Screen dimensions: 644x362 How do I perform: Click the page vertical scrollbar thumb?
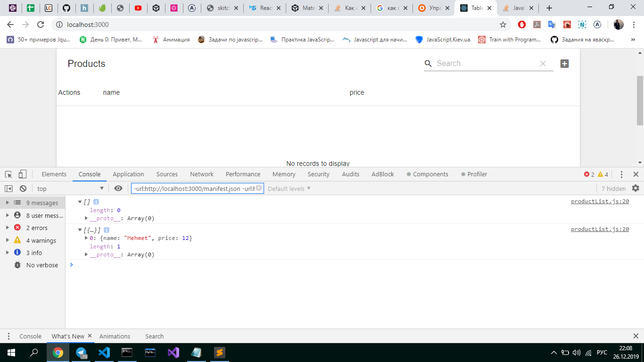[x=640, y=101]
